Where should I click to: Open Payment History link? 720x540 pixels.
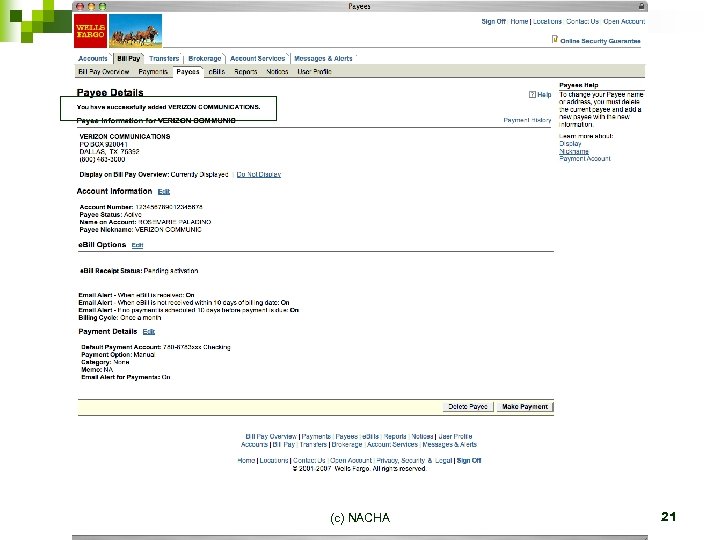click(x=527, y=120)
